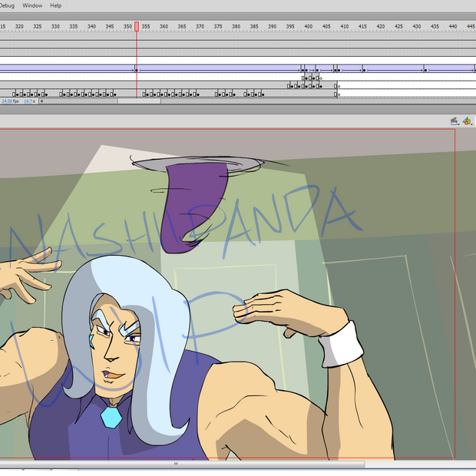The image size is (476, 476).
Task: Open the Edit Symbols shapes dropdown
Action: [x=468, y=121]
